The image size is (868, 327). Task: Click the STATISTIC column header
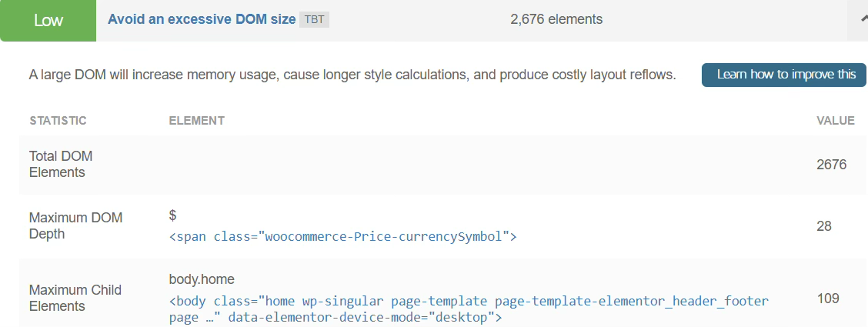coord(58,121)
